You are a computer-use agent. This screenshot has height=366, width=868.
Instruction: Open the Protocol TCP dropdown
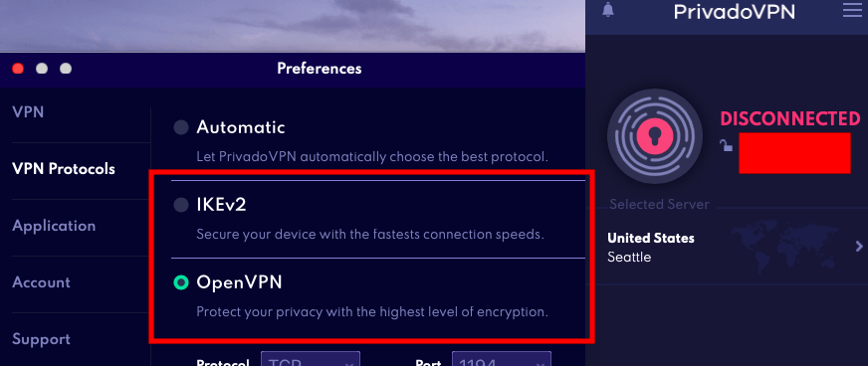(310, 359)
